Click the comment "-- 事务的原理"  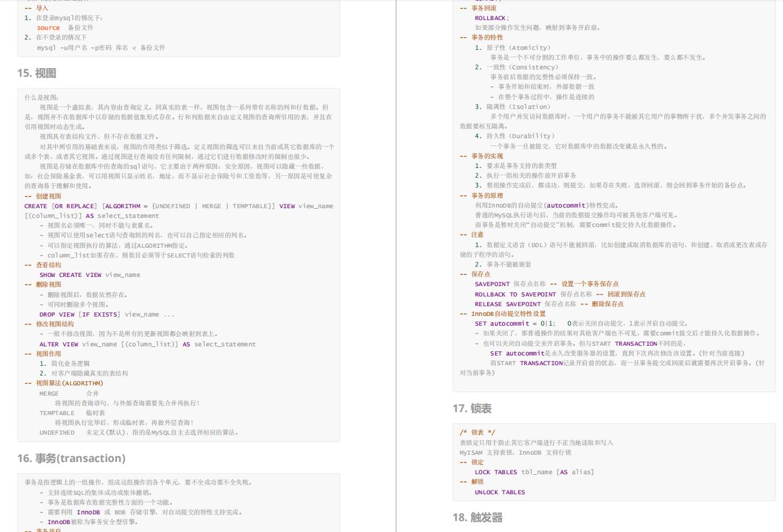click(x=481, y=195)
